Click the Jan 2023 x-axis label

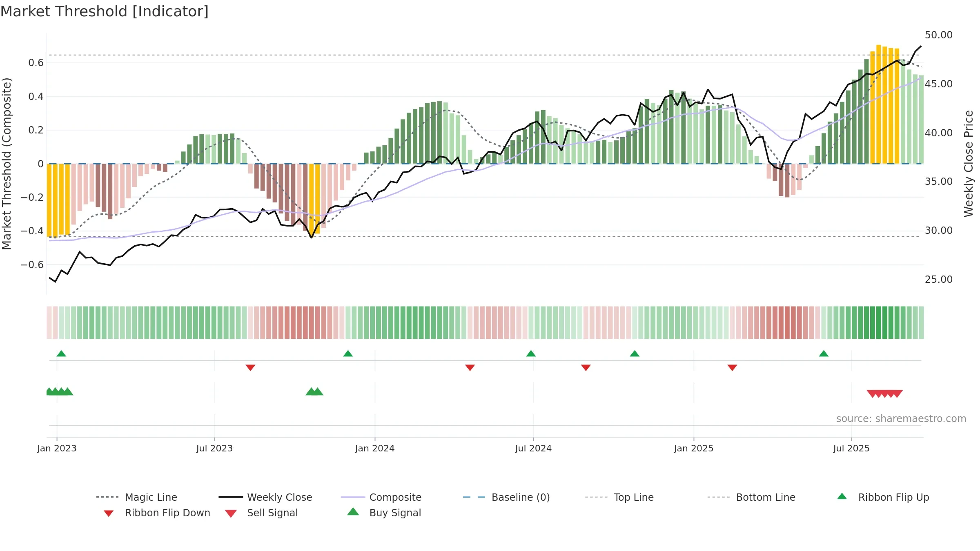click(x=57, y=448)
